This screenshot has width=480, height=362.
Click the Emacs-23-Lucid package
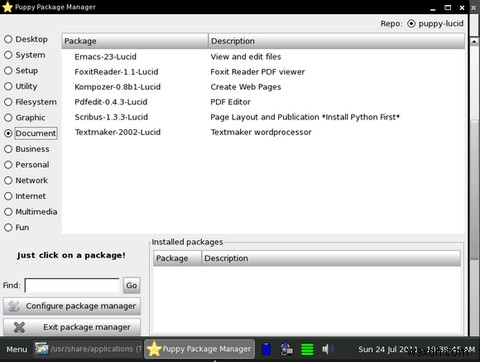coord(105,57)
